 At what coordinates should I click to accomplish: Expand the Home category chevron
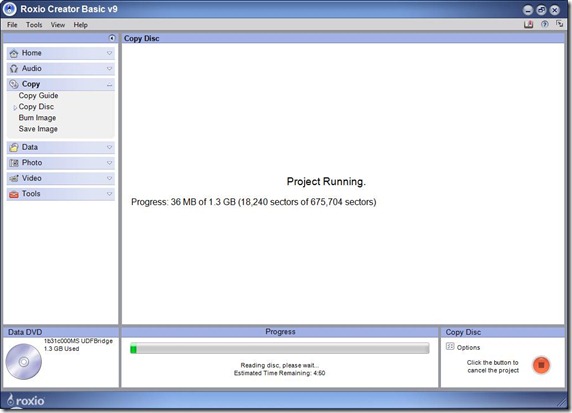109,53
